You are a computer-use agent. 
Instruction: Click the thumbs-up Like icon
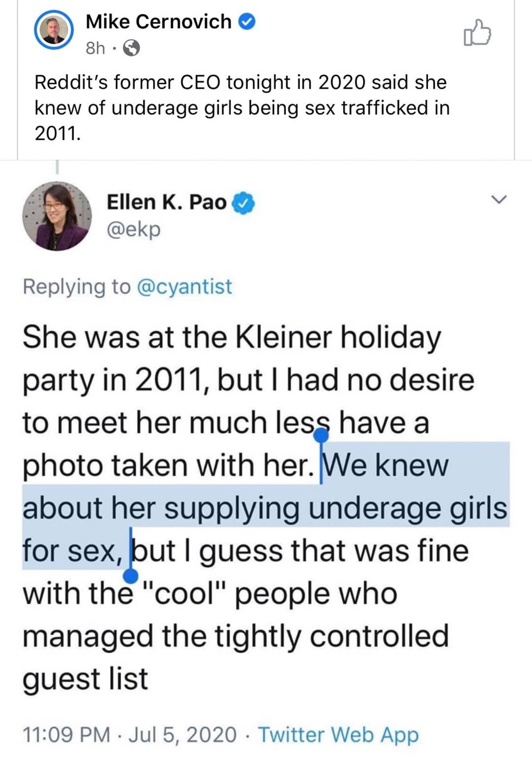pyautogui.click(x=477, y=34)
